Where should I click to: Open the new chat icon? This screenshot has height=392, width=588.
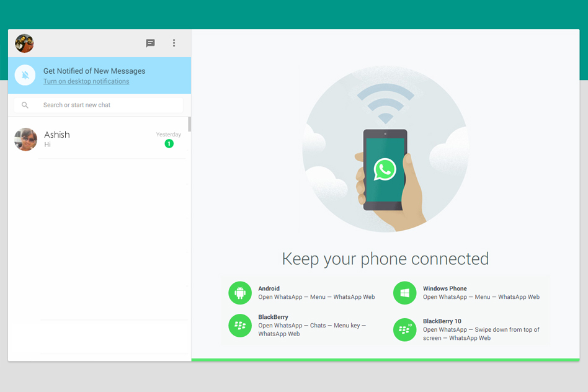(150, 43)
